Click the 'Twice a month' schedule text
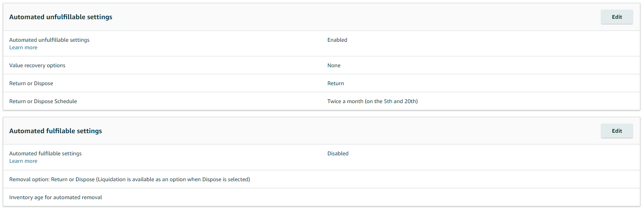This screenshot has height=210, width=644. click(345, 101)
